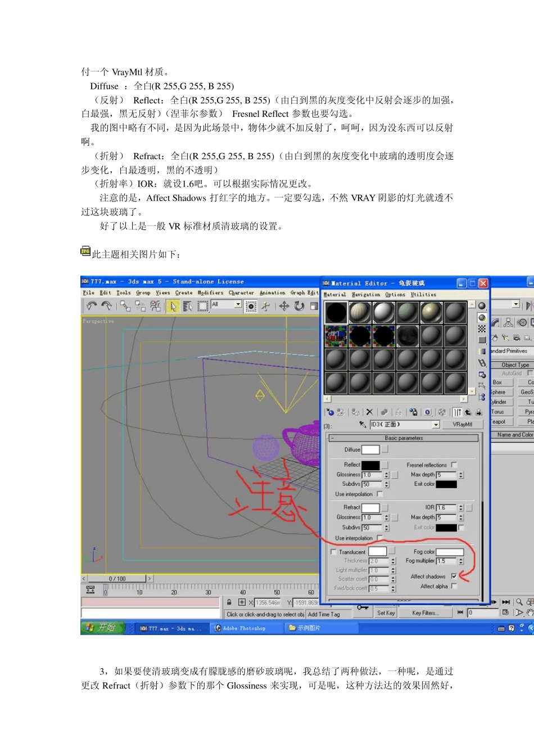Click Sample Type sphere icon
The width and height of the screenshot is (534, 756).
pos(482,306)
